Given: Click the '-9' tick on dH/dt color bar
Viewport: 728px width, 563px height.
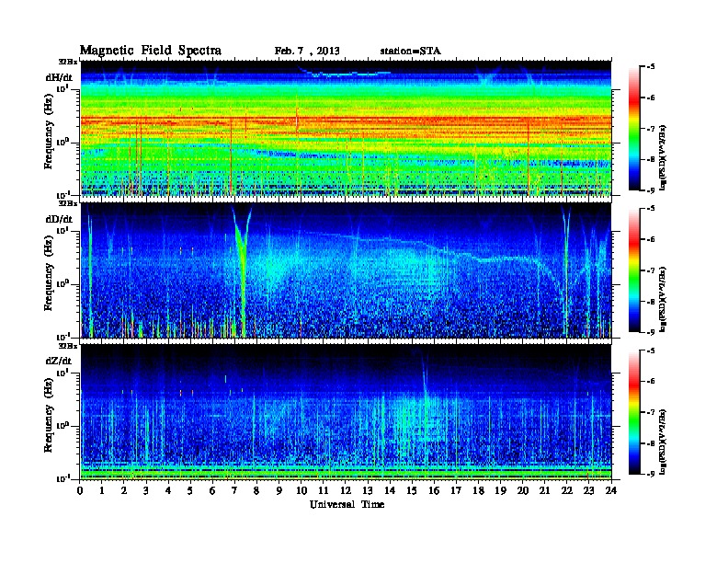Looking at the screenshot, I should click(651, 190).
